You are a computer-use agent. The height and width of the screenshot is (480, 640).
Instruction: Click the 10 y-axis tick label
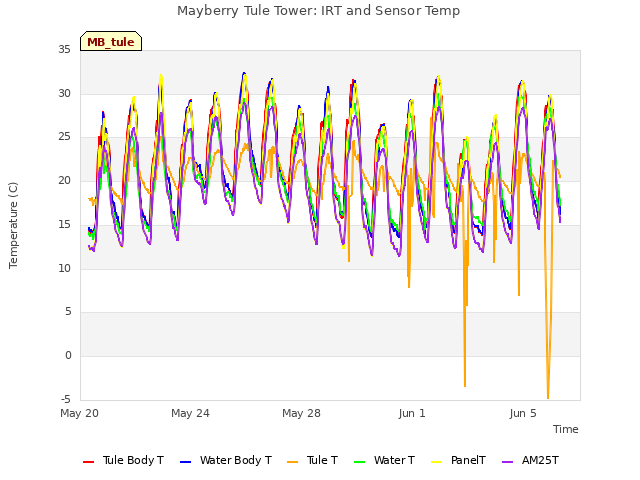64,268
